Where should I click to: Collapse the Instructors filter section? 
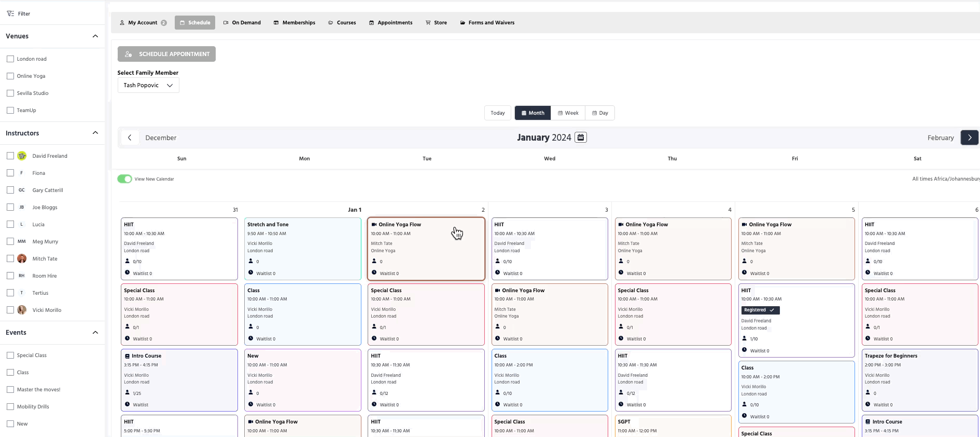pyautogui.click(x=95, y=133)
